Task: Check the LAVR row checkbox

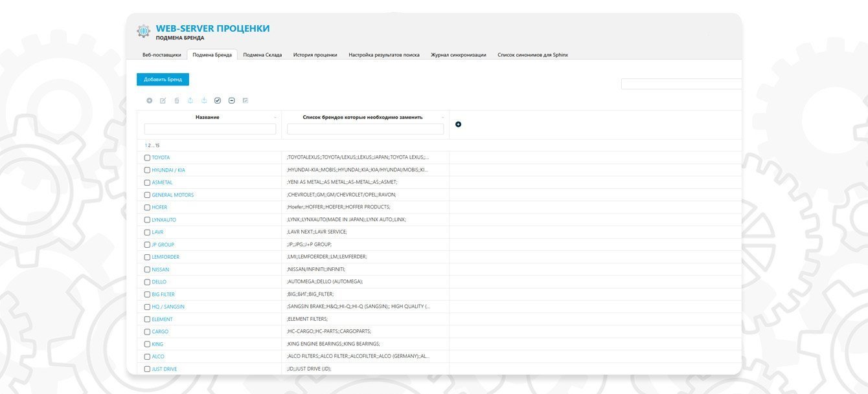Action: click(147, 232)
